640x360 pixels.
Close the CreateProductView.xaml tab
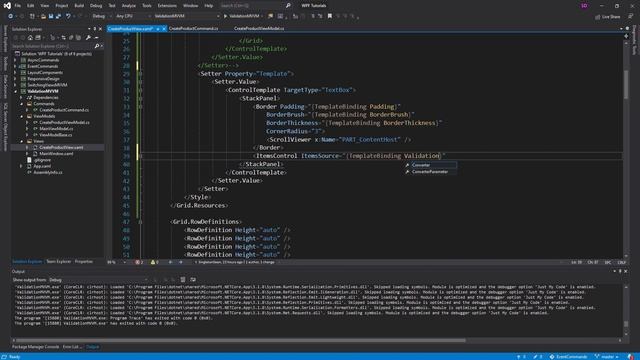(x=164, y=29)
